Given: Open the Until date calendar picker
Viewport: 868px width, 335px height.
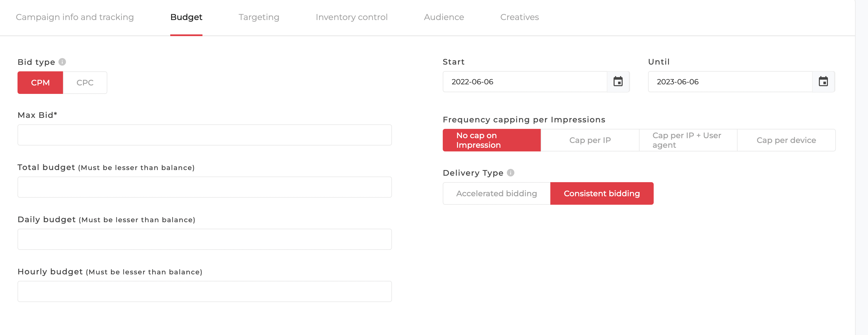Looking at the screenshot, I should pyautogui.click(x=823, y=82).
